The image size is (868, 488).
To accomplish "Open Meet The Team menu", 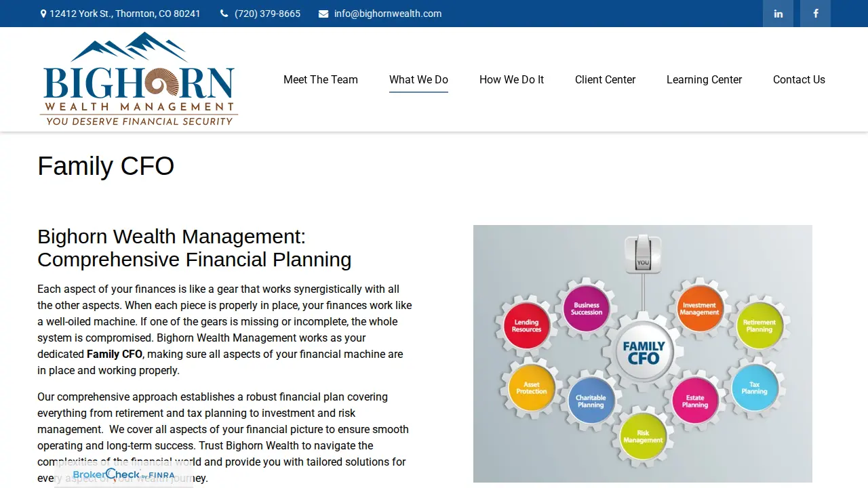I will (x=321, y=79).
